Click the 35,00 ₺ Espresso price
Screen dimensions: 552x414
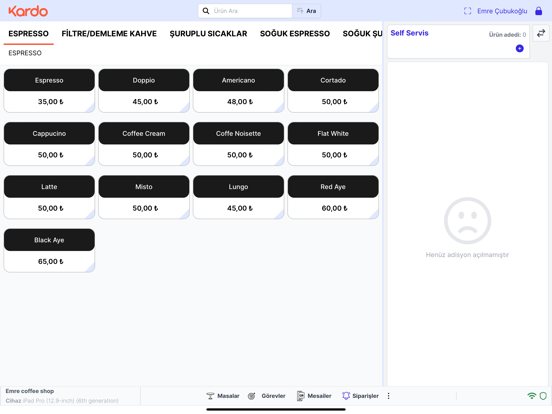click(x=51, y=102)
